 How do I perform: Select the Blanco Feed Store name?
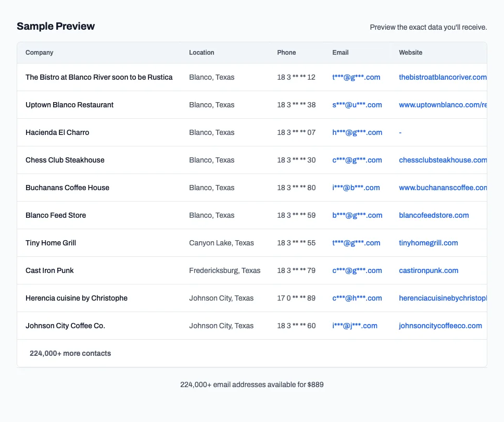point(56,216)
